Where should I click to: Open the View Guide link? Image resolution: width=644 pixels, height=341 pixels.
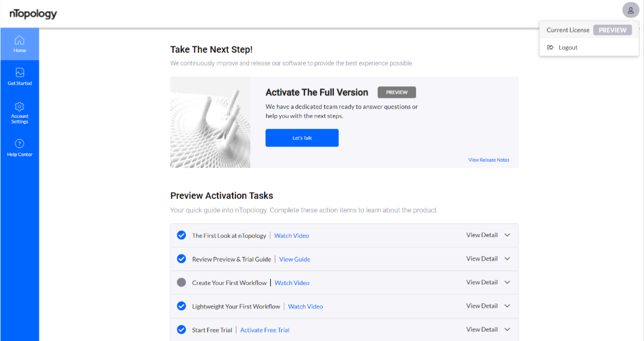(x=295, y=259)
